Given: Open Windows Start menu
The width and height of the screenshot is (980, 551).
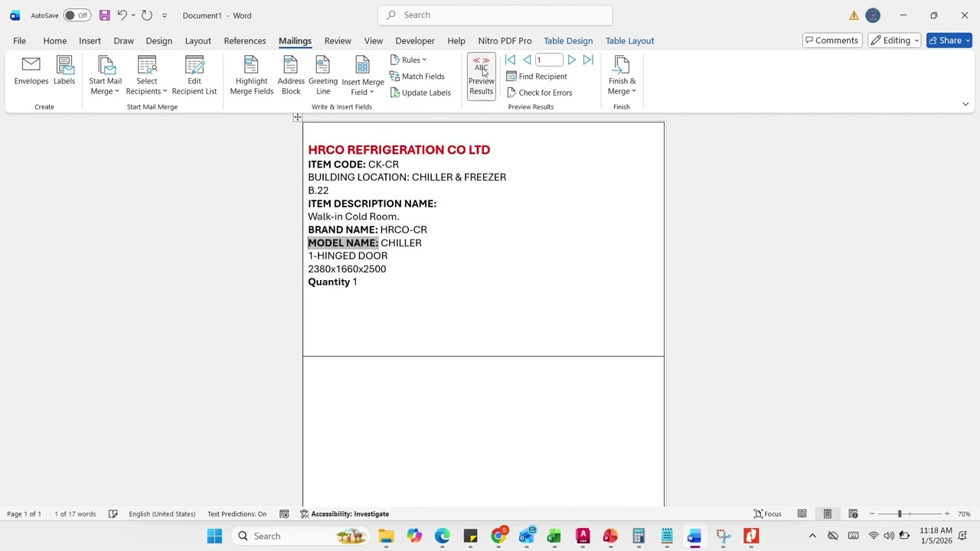Looking at the screenshot, I should coord(214,536).
